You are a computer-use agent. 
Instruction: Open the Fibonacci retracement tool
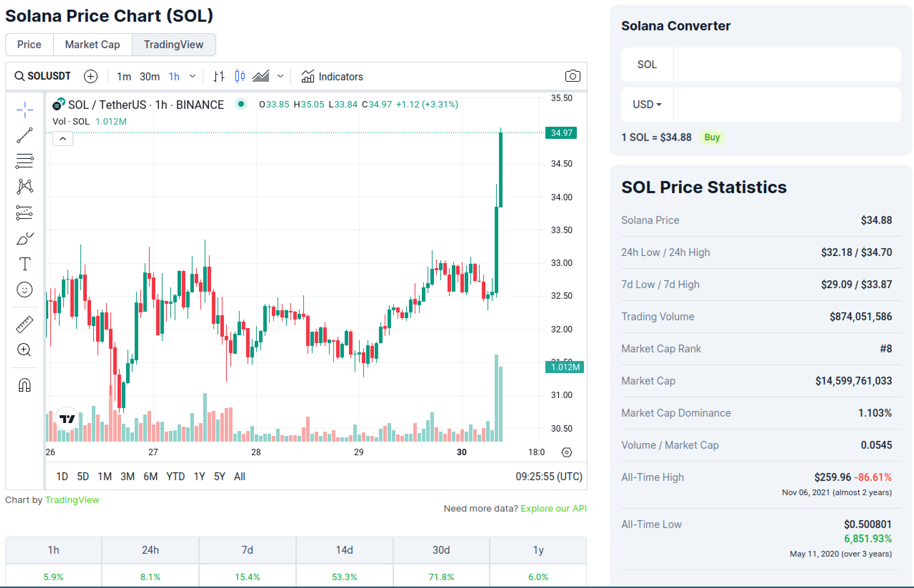[25, 161]
